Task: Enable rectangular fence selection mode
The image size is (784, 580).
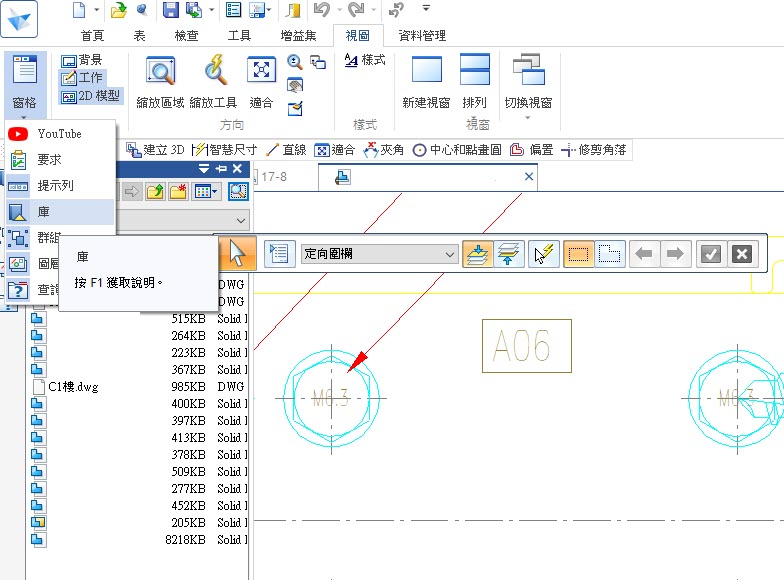Action: click(x=578, y=254)
